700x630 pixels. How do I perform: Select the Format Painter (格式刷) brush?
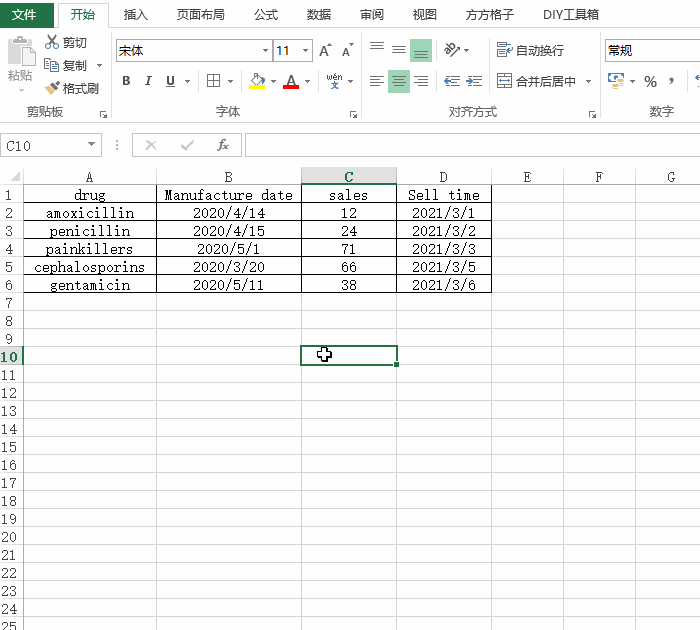coord(52,88)
